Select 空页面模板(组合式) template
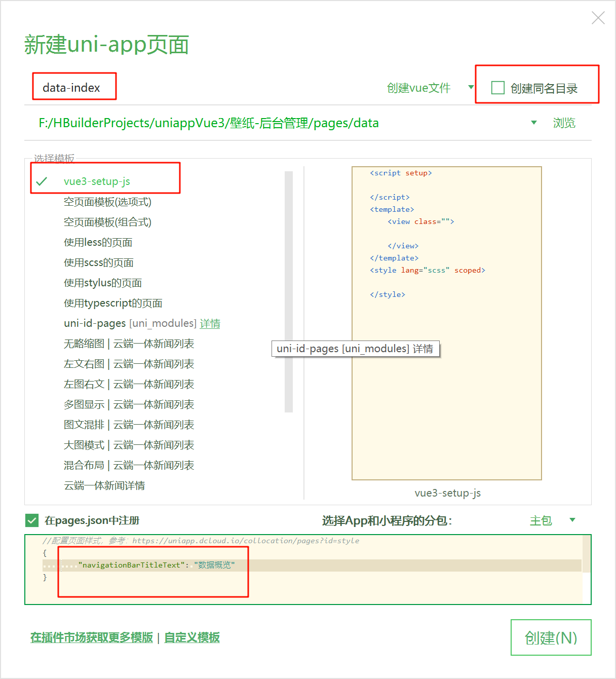This screenshot has height=679, width=616. [107, 222]
